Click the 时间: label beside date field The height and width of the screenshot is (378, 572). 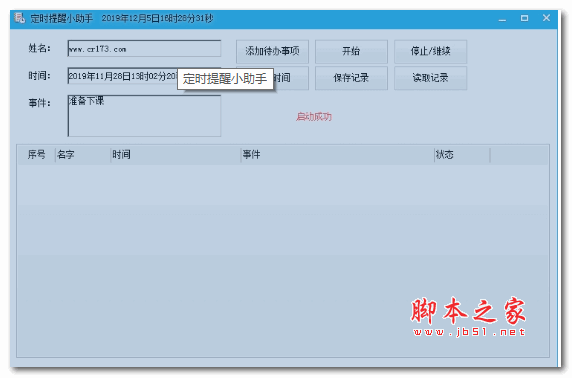[40, 76]
